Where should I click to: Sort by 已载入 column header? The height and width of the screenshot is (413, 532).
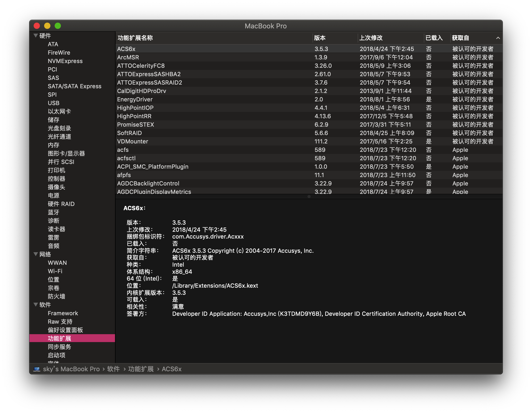click(x=437, y=38)
